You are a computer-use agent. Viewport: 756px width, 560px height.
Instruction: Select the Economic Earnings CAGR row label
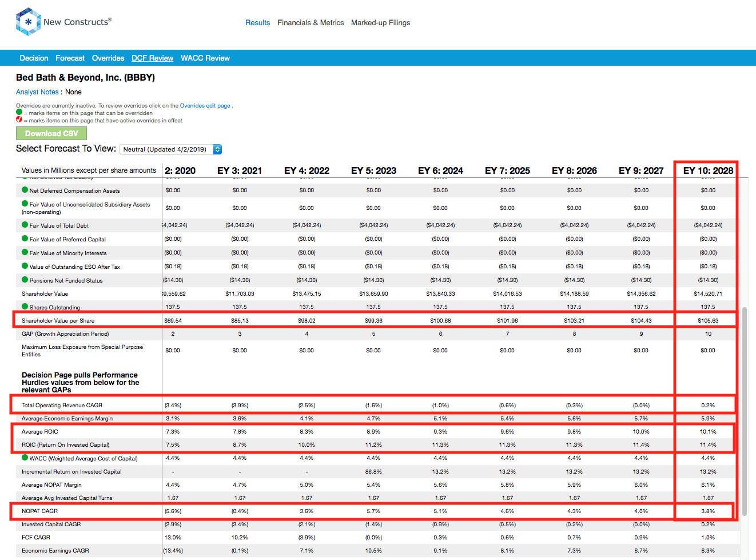(55, 551)
